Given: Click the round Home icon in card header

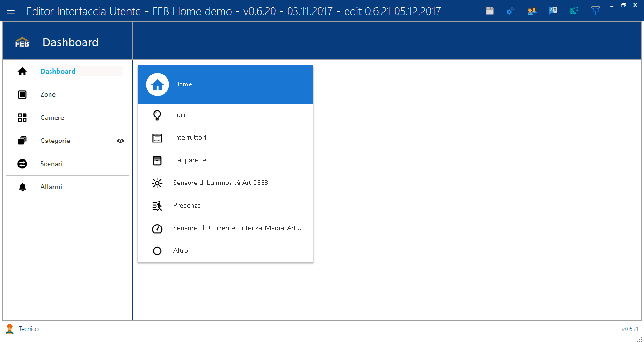Looking at the screenshot, I should (x=157, y=84).
